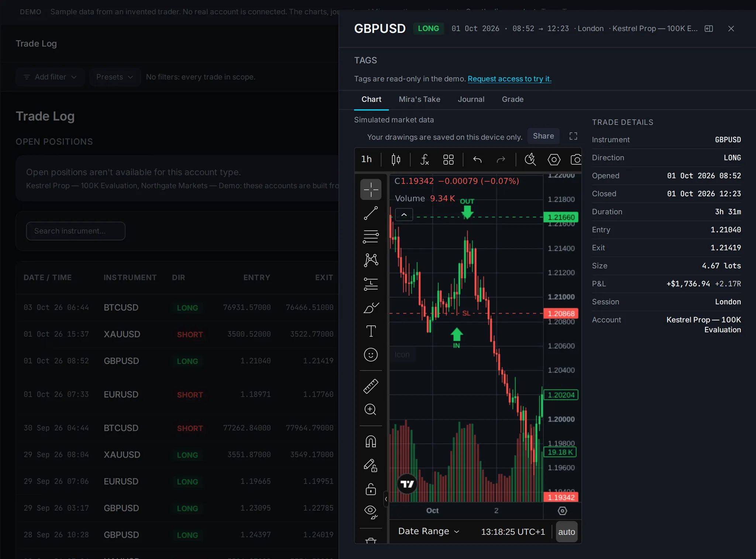Switch to the Grade tab
This screenshot has height=559, width=756.
pos(513,99)
